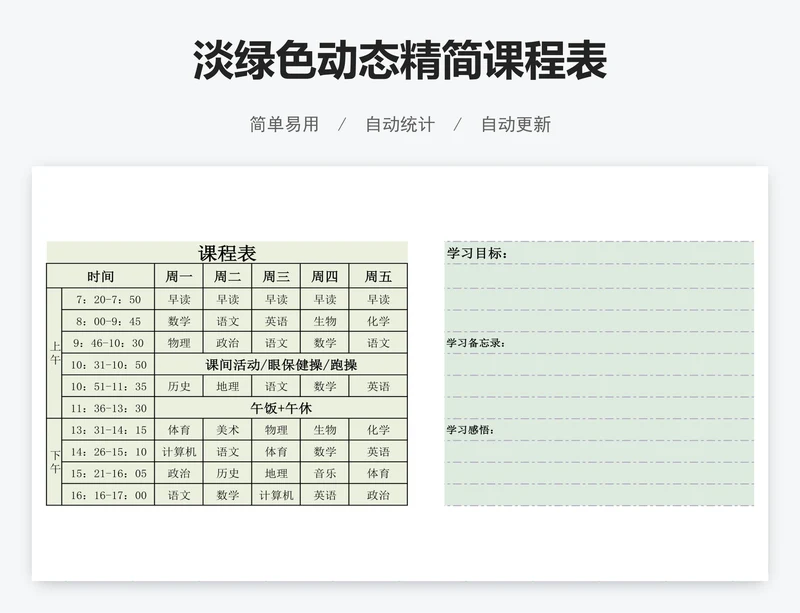Click the 美术 cell
The image size is (800, 613).
tap(228, 430)
